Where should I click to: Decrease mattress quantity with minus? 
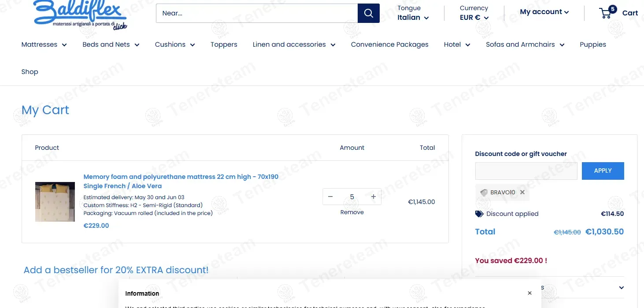point(330,197)
